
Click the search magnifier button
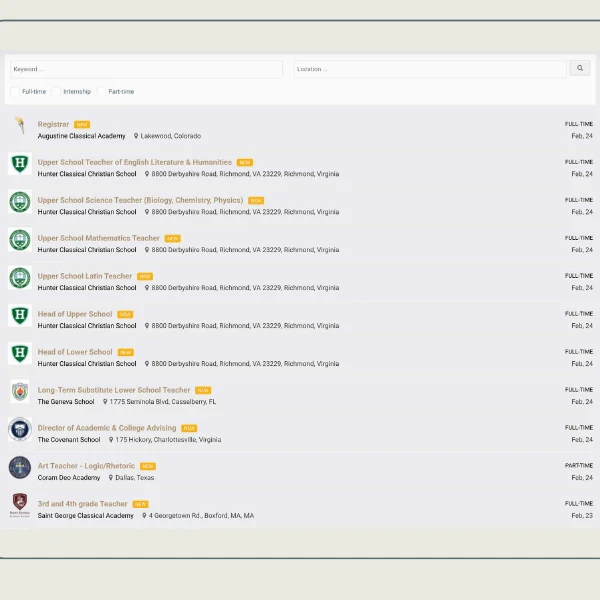[579, 69]
